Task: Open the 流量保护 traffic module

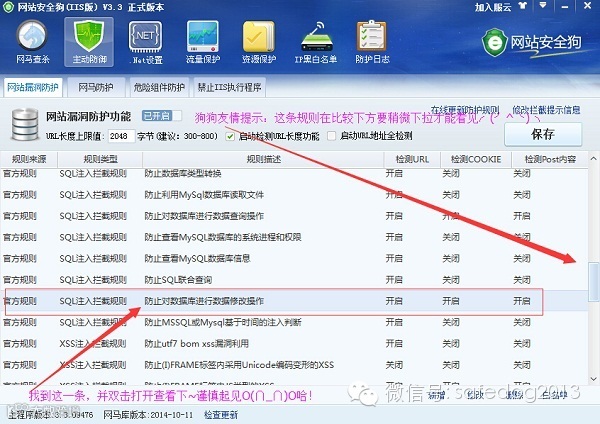Action: (203, 42)
